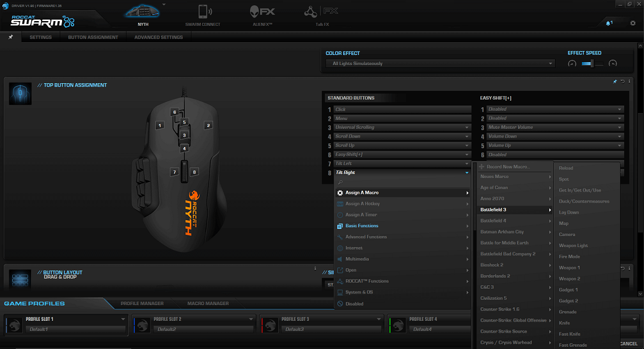Click Profile Slot 4 Roccat icon
This screenshot has width=644, height=349.
398,325
